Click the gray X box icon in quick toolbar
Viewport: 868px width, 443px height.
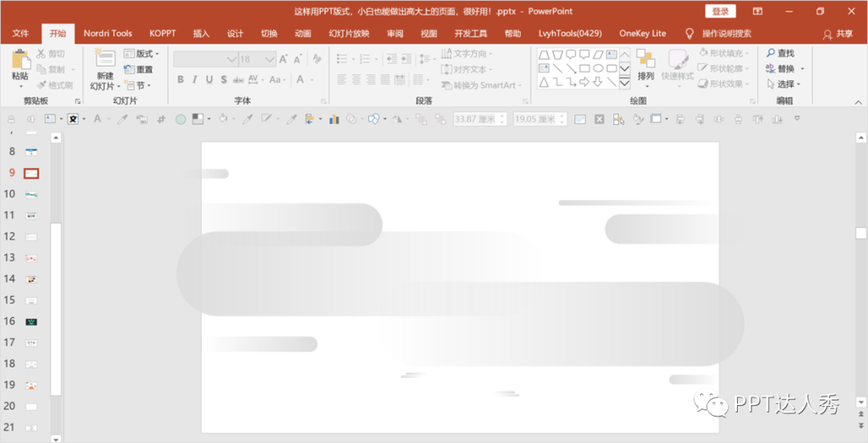pyautogui.click(x=600, y=119)
